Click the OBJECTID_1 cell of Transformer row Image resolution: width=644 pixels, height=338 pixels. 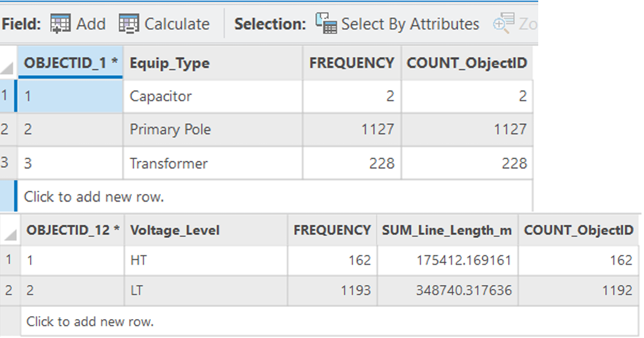point(70,163)
